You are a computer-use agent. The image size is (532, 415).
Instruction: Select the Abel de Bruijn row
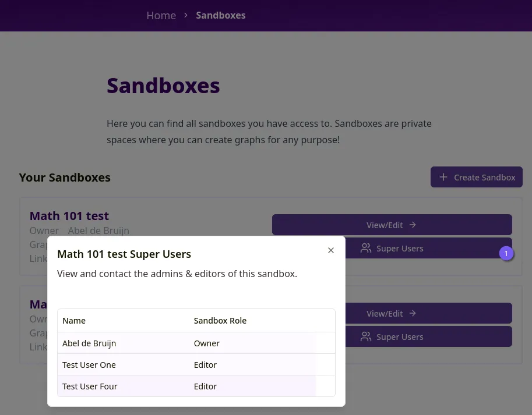point(196,343)
